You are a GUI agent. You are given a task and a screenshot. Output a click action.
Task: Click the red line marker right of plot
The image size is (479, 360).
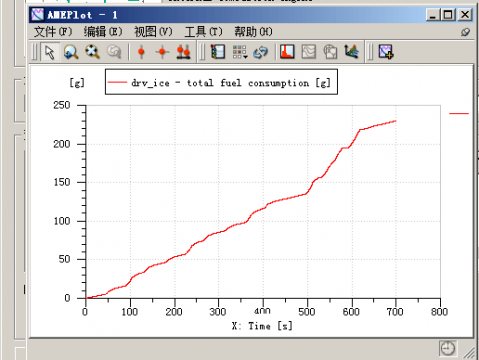coord(459,114)
